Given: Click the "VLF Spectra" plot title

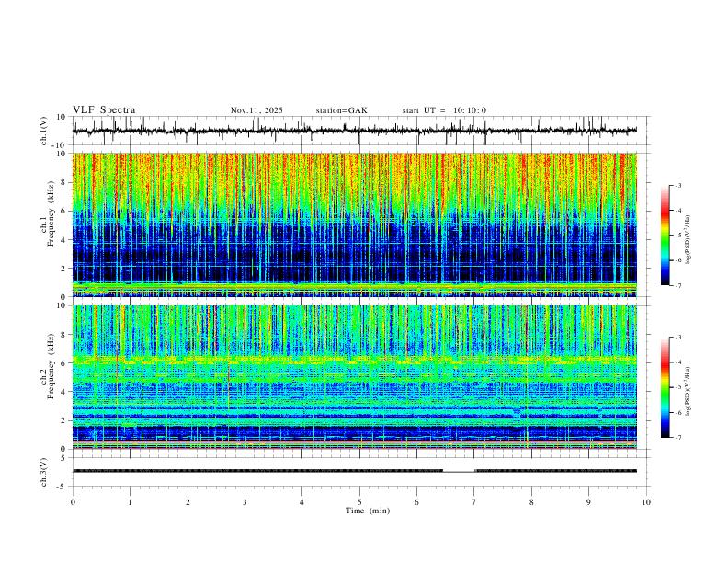Looking at the screenshot, I should (104, 110).
